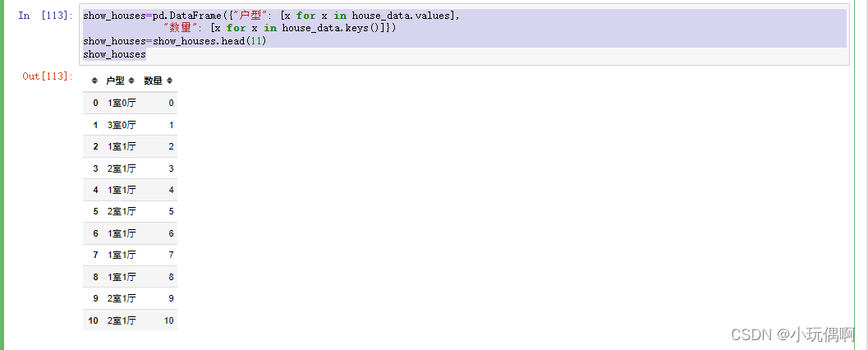The height and width of the screenshot is (350, 868).
Task: Click 数量 value in row 1
Action: pyautogui.click(x=171, y=125)
